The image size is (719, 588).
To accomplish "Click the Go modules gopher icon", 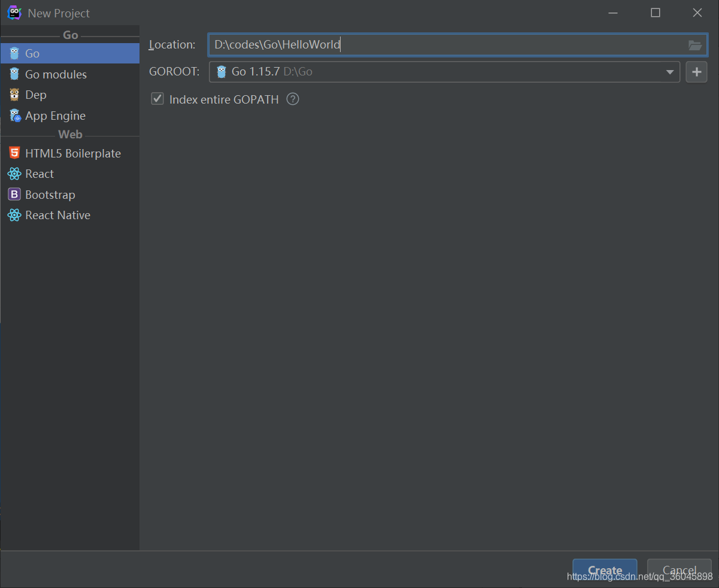I will click(x=14, y=74).
